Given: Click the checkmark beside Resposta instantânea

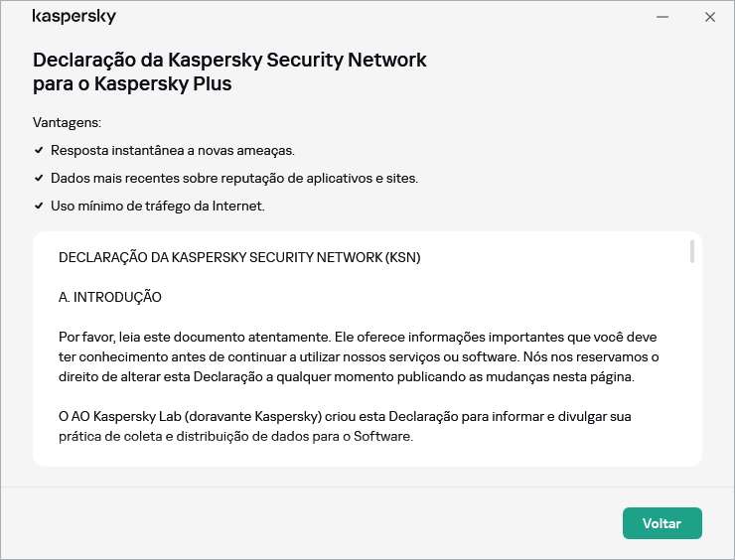Looking at the screenshot, I should [39, 150].
